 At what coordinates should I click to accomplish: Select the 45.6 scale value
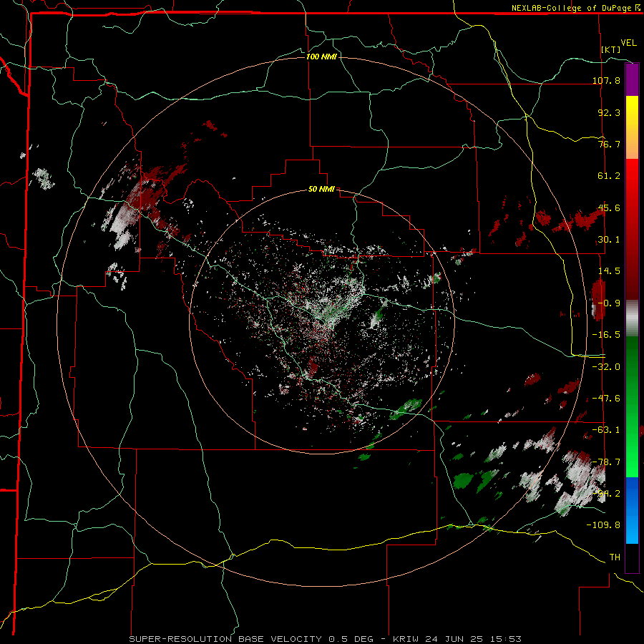[609, 208]
